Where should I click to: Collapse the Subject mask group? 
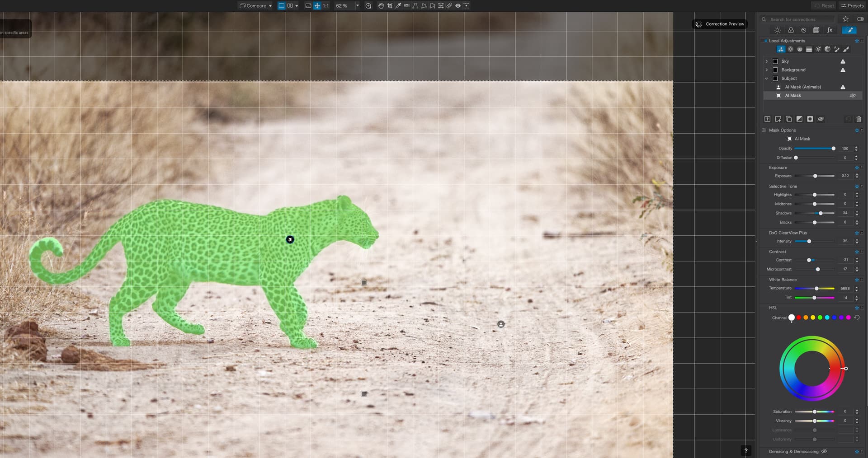tap(767, 79)
